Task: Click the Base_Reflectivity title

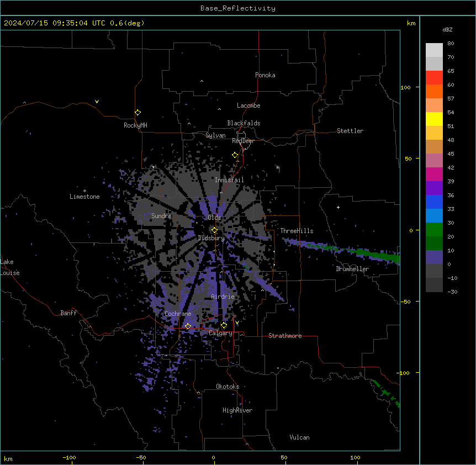Action: (238, 8)
